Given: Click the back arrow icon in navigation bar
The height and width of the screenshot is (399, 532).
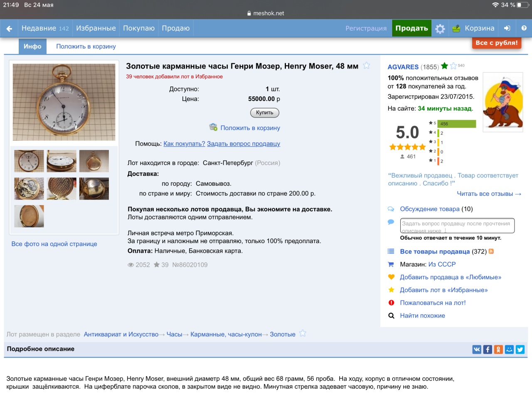Looking at the screenshot, I should [9, 28].
